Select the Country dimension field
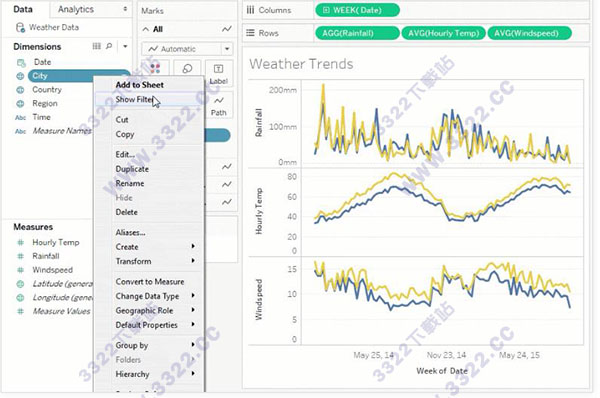Screen dimensions: 600x398 click(47, 90)
